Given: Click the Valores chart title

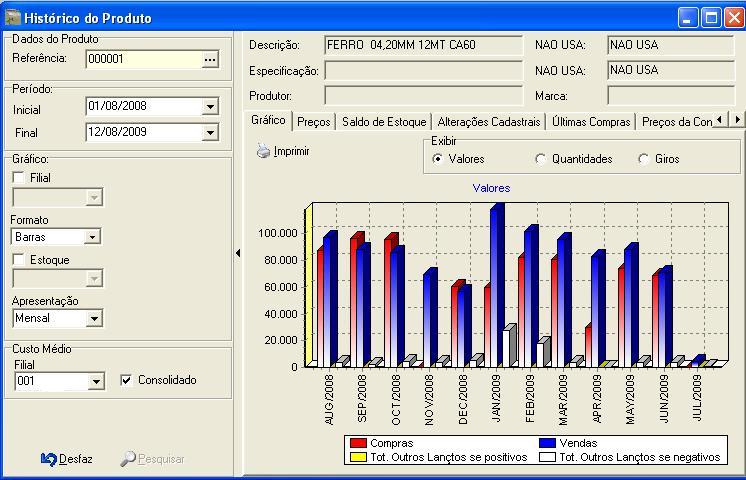Looking at the screenshot, I should click(x=491, y=188).
